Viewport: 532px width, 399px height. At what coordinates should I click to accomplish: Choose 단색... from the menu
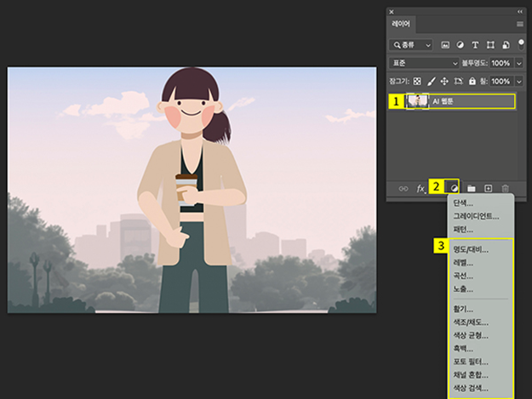click(x=480, y=203)
